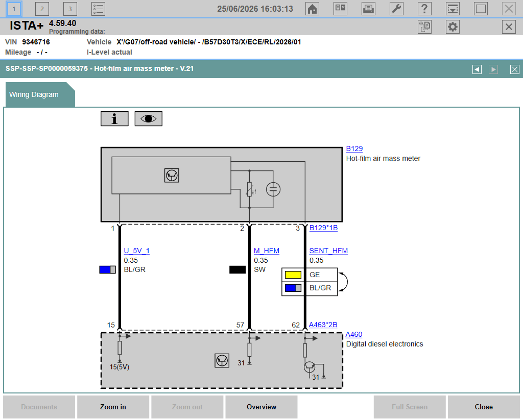
Task: Open the A463*2B connector link
Action: (323, 325)
